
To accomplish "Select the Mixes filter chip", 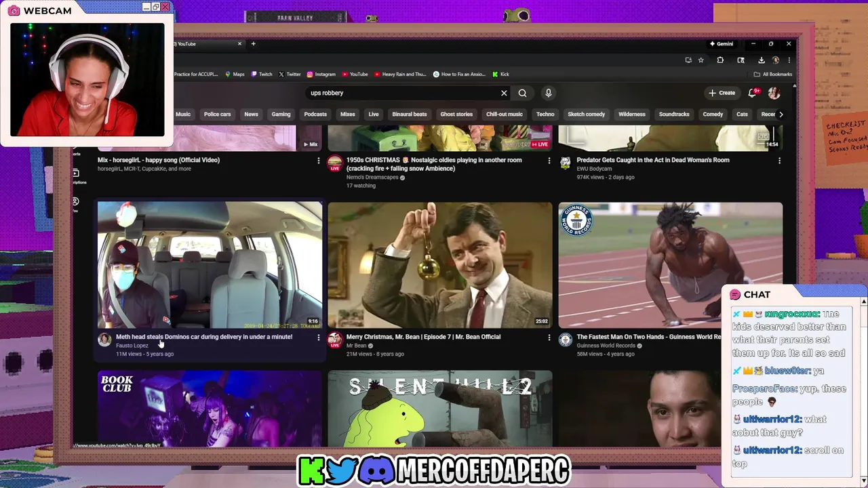I will tap(347, 115).
